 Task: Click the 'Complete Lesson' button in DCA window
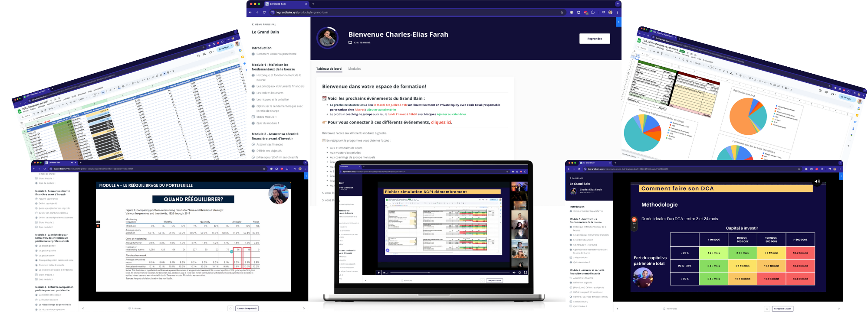point(783,309)
